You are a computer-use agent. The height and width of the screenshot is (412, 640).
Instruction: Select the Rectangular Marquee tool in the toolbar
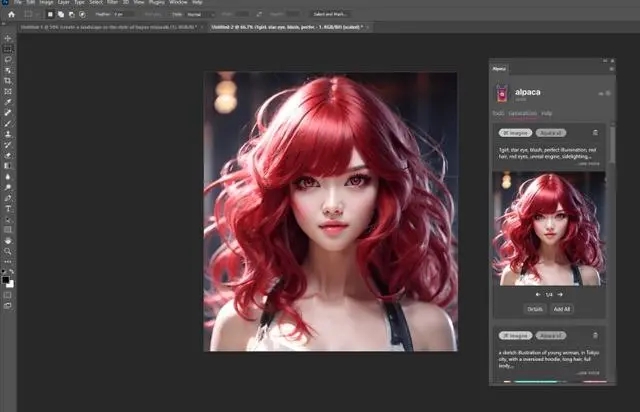pyautogui.click(x=8, y=49)
